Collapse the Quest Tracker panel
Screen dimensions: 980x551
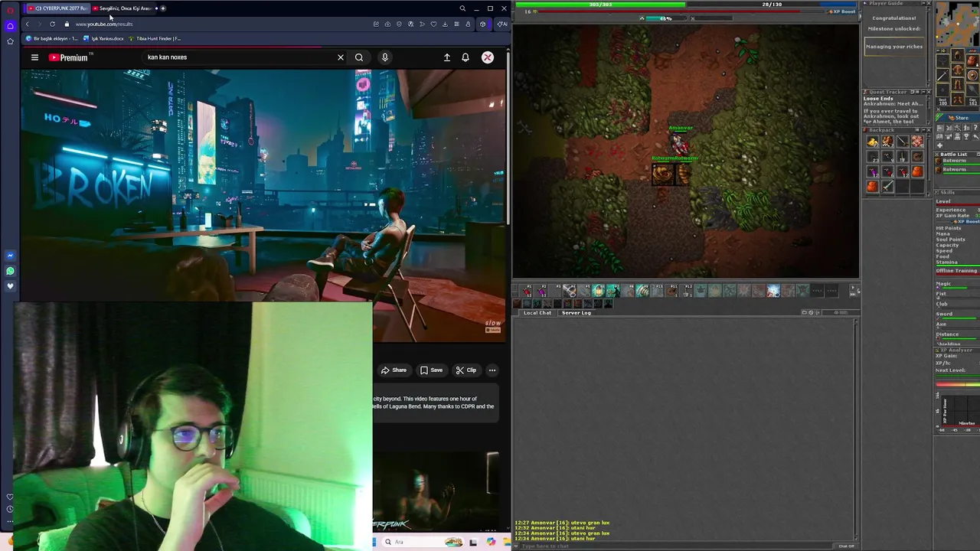(x=923, y=92)
